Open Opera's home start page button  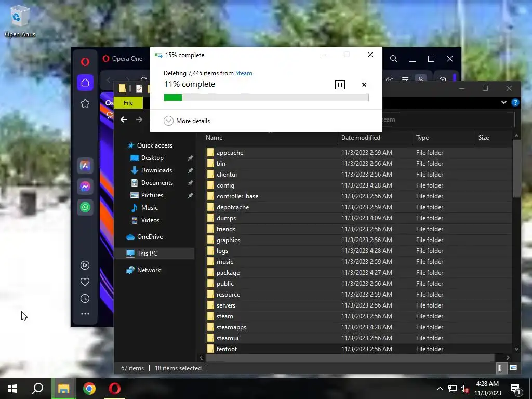click(x=85, y=83)
